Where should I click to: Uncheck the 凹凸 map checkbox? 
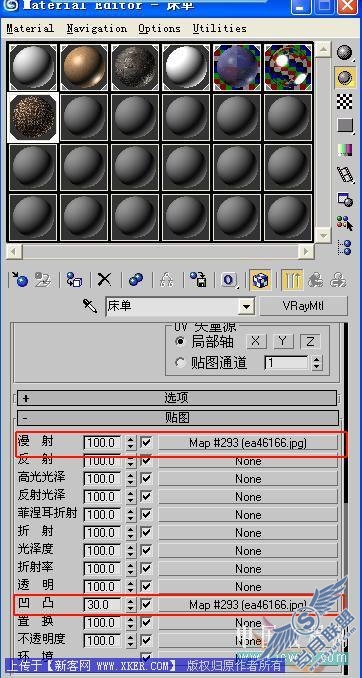(x=146, y=604)
